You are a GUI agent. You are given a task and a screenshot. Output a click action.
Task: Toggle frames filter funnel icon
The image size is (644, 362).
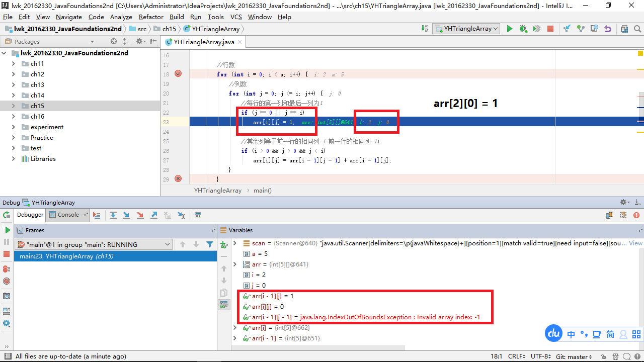(x=210, y=244)
